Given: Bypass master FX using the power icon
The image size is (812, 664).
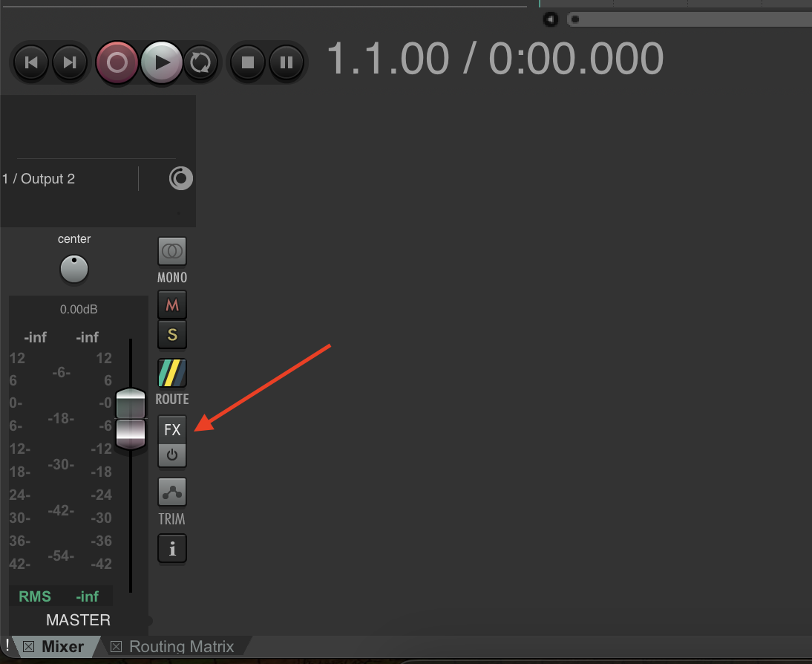Looking at the screenshot, I should (172, 455).
